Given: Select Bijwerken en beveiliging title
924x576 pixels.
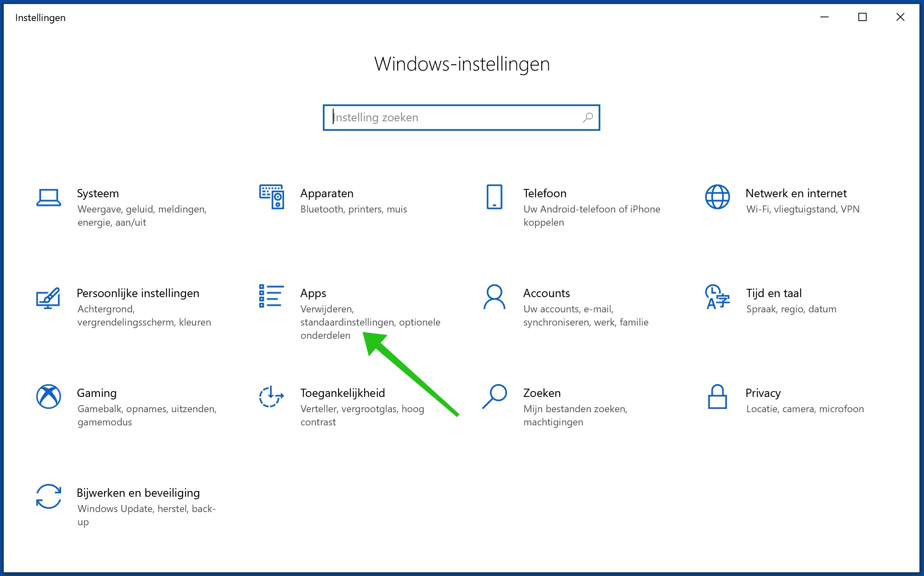Looking at the screenshot, I should [x=138, y=493].
